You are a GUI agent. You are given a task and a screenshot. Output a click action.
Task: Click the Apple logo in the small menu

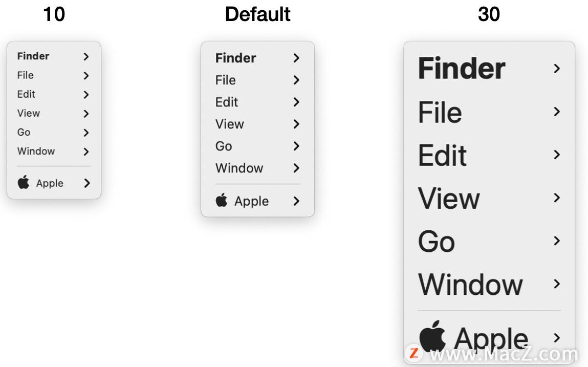pyautogui.click(x=24, y=182)
